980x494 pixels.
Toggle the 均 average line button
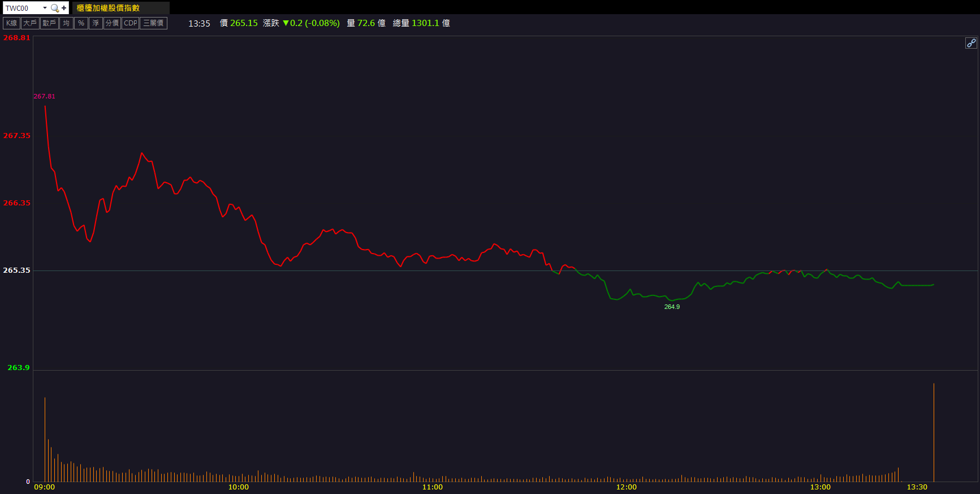coord(66,23)
